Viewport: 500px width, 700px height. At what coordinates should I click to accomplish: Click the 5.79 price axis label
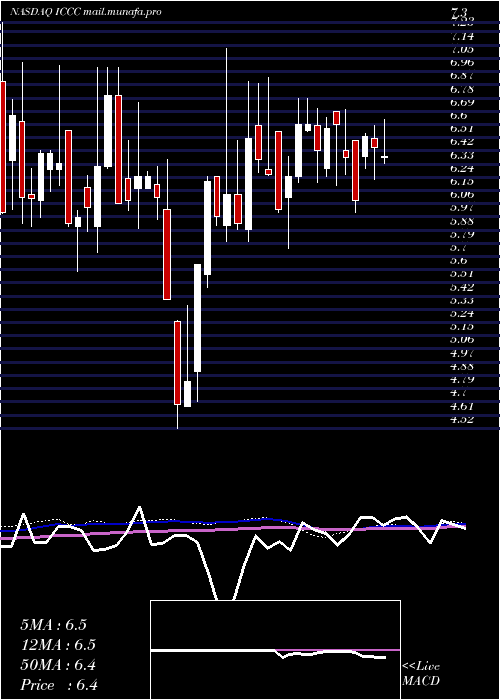coord(462,234)
